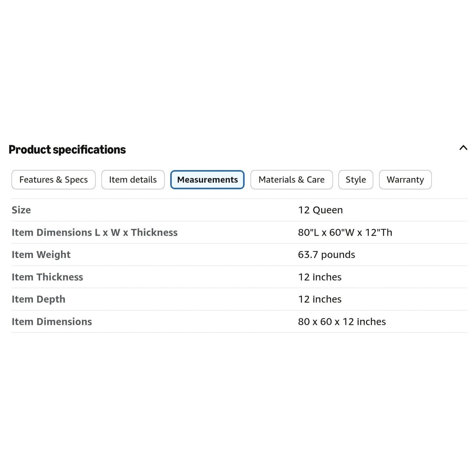Select the Measurements tab

[x=207, y=180]
